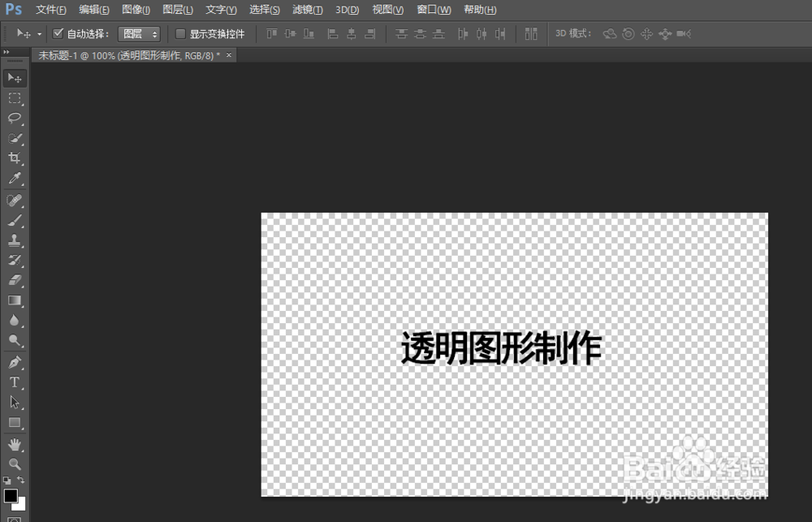This screenshot has height=522, width=812.
Task: Open the 图层 auto-select dropdown
Action: 139,34
